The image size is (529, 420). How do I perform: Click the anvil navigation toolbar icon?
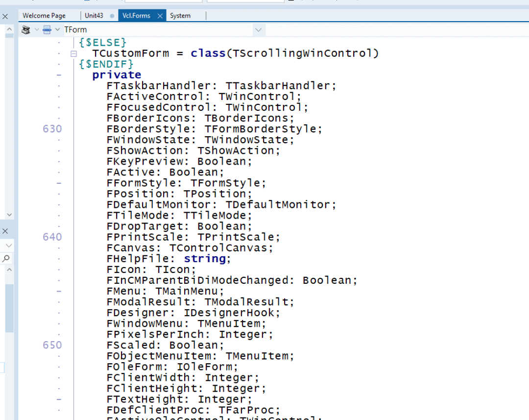click(x=25, y=30)
